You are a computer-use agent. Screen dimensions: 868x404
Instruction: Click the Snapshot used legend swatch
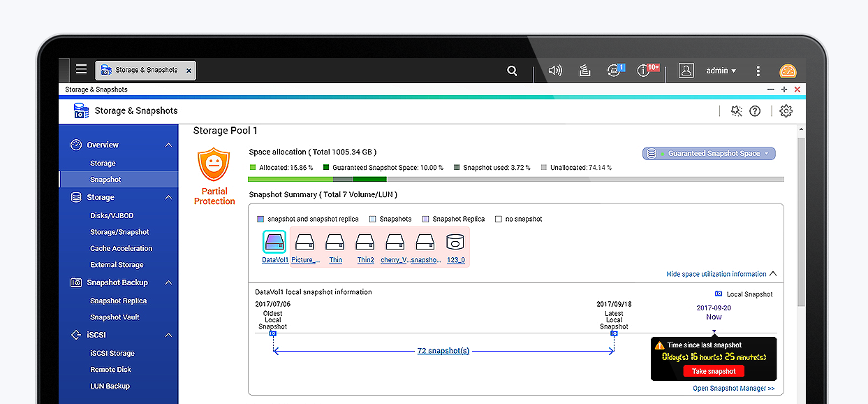[457, 168]
